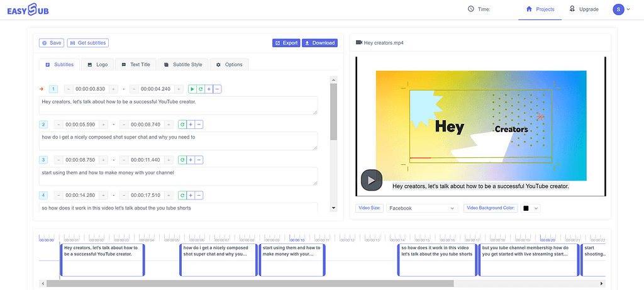Increase start time 00:00:00.830 of subtitle 1
Image resolution: width=644 pixels, height=290 pixels.
(x=113, y=89)
